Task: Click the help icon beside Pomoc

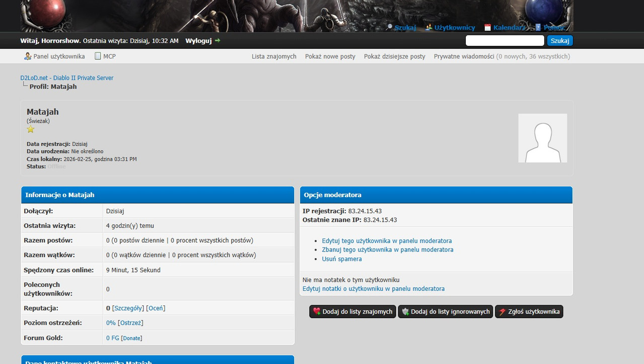Action: pos(538,27)
